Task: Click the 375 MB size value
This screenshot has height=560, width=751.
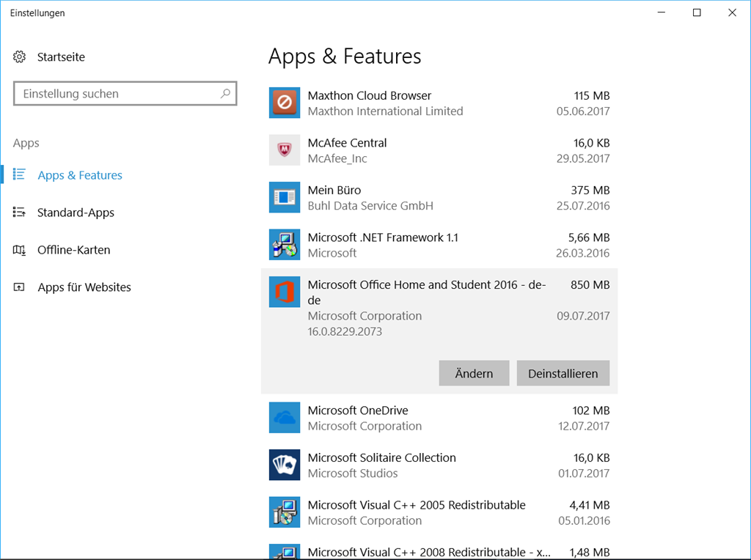Action: tap(590, 191)
